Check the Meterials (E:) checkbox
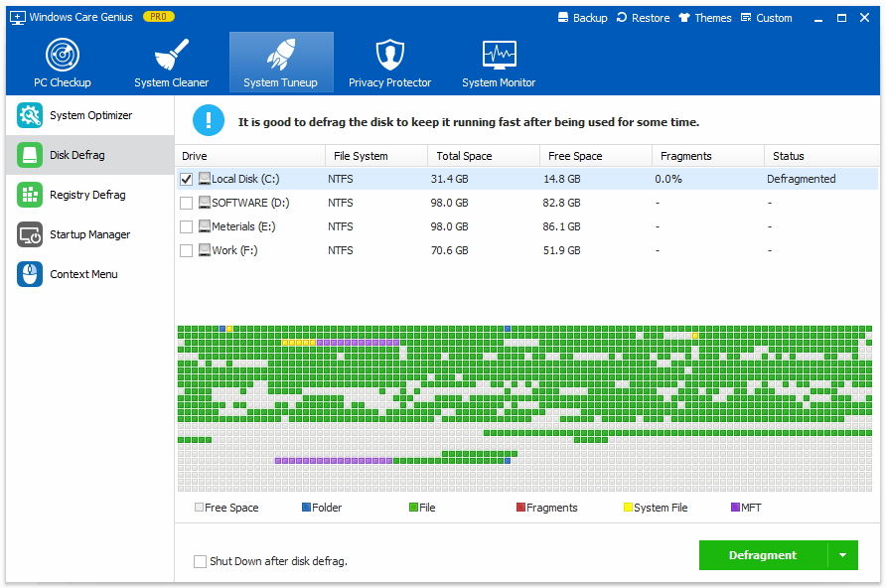This screenshot has height=588, width=886. 186,226
